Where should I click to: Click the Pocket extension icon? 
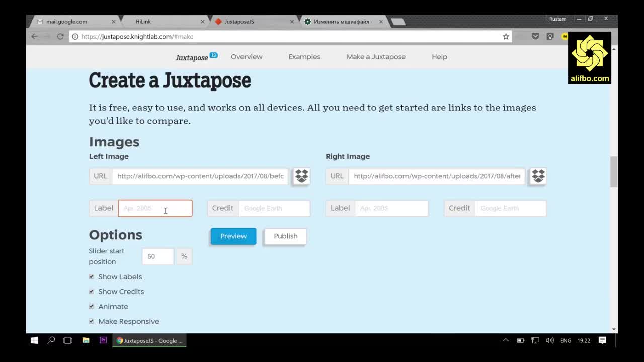pyautogui.click(x=535, y=36)
